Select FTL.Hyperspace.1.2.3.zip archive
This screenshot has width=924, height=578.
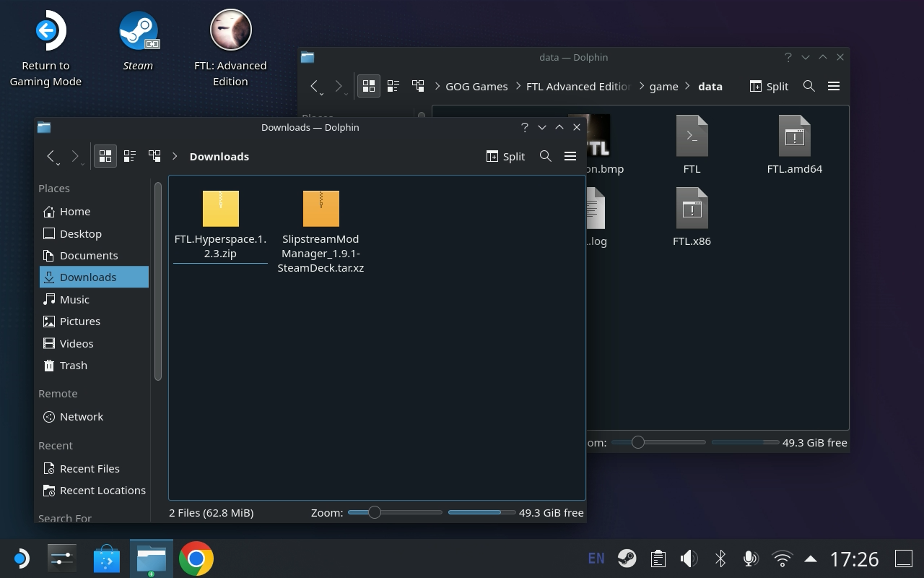coord(220,225)
